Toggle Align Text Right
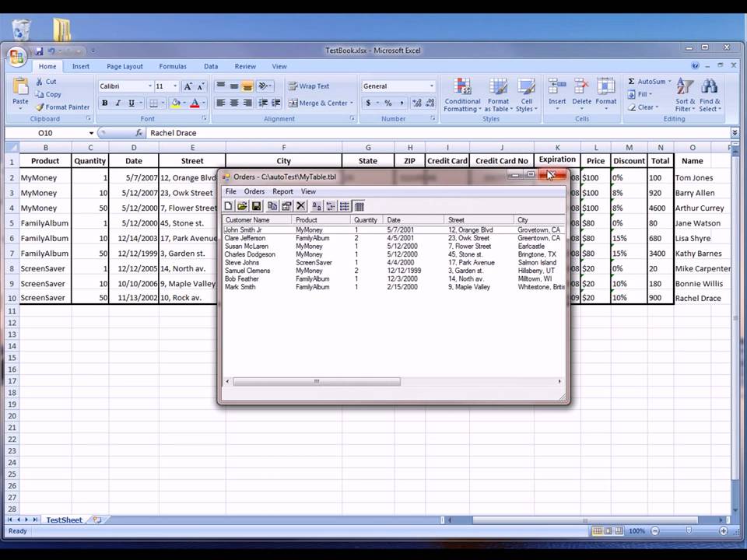 click(x=247, y=103)
